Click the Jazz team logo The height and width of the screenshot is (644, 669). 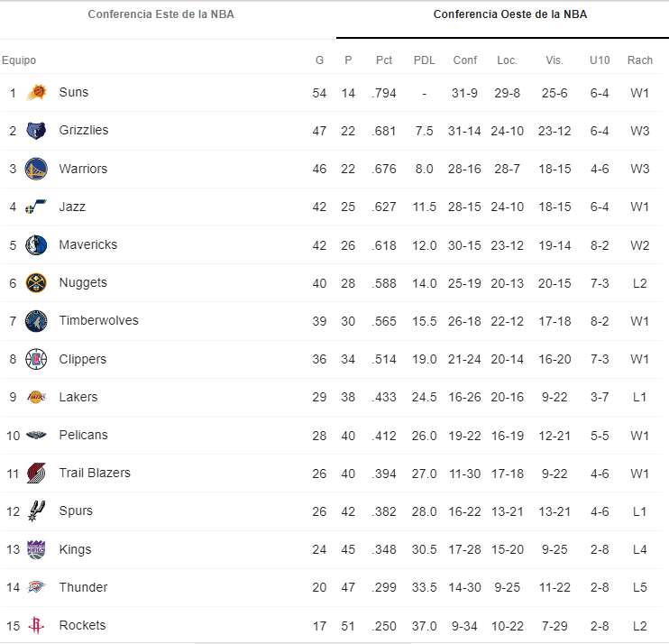point(36,207)
